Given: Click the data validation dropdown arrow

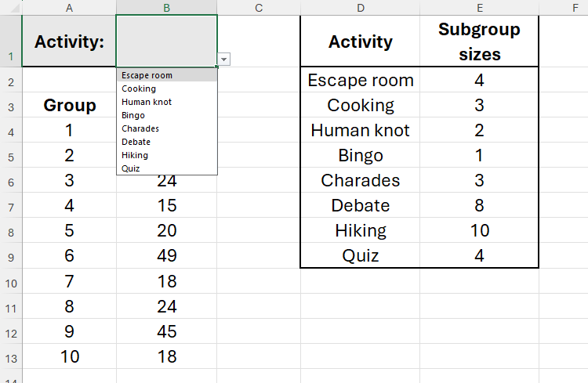Looking at the screenshot, I should [x=224, y=60].
